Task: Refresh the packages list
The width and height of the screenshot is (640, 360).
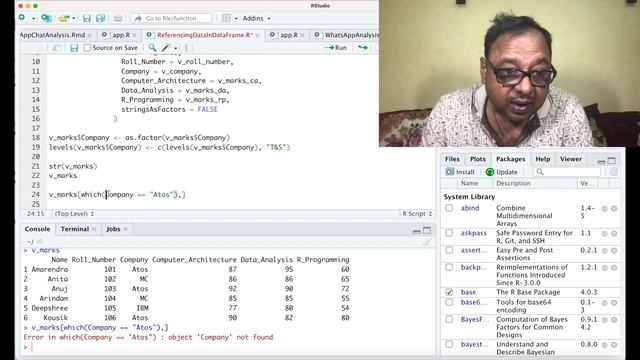Action: 613,172
